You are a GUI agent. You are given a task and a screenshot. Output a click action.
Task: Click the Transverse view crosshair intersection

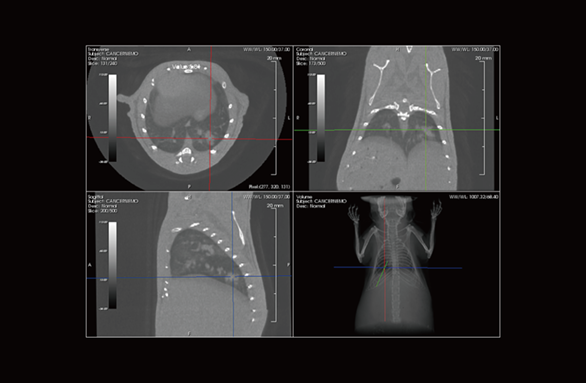click(x=210, y=138)
